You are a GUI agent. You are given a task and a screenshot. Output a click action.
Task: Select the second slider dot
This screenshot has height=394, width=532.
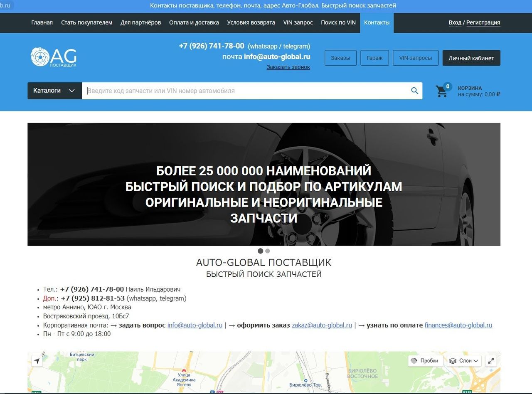click(x=268, y=251)
